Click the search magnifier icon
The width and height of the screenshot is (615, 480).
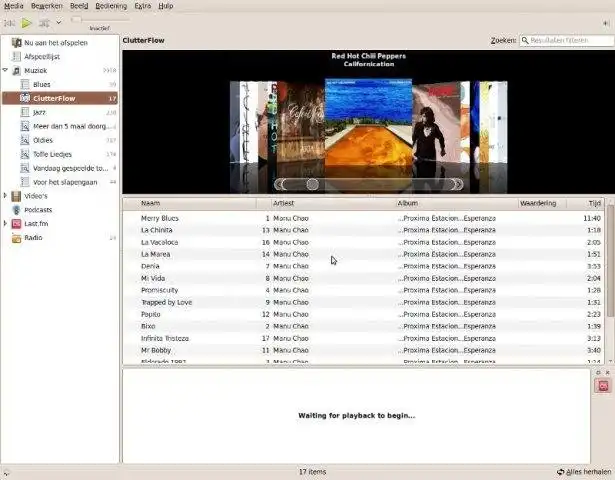(x=525, y=40)
